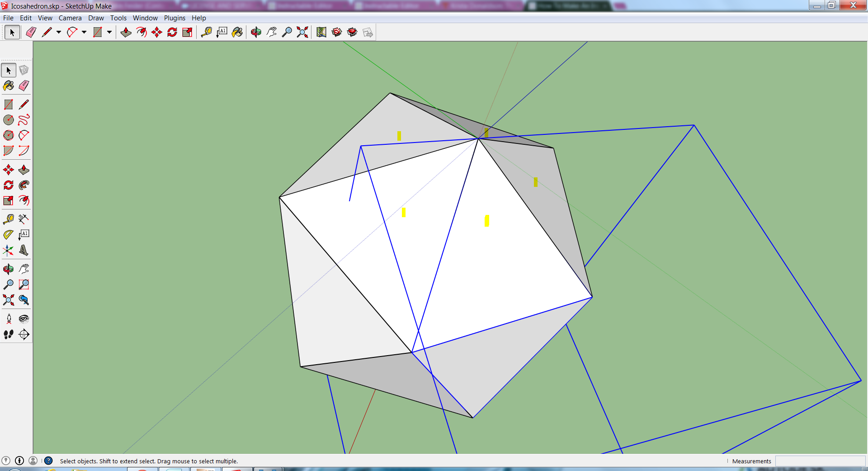
Task: Open the Camera menu
Action: [70, 18]
